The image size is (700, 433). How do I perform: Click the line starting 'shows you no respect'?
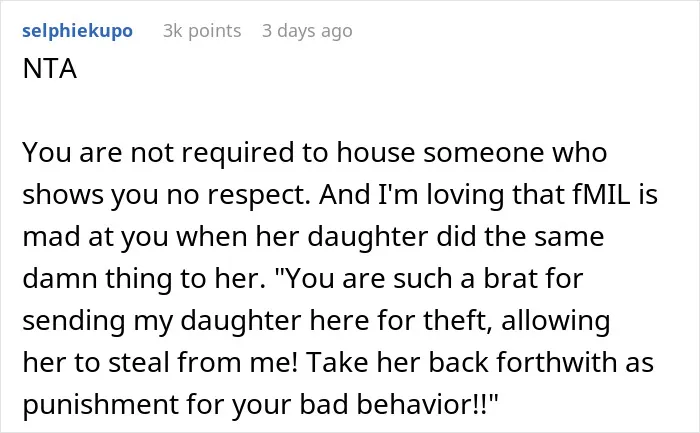tap(340, 195)
